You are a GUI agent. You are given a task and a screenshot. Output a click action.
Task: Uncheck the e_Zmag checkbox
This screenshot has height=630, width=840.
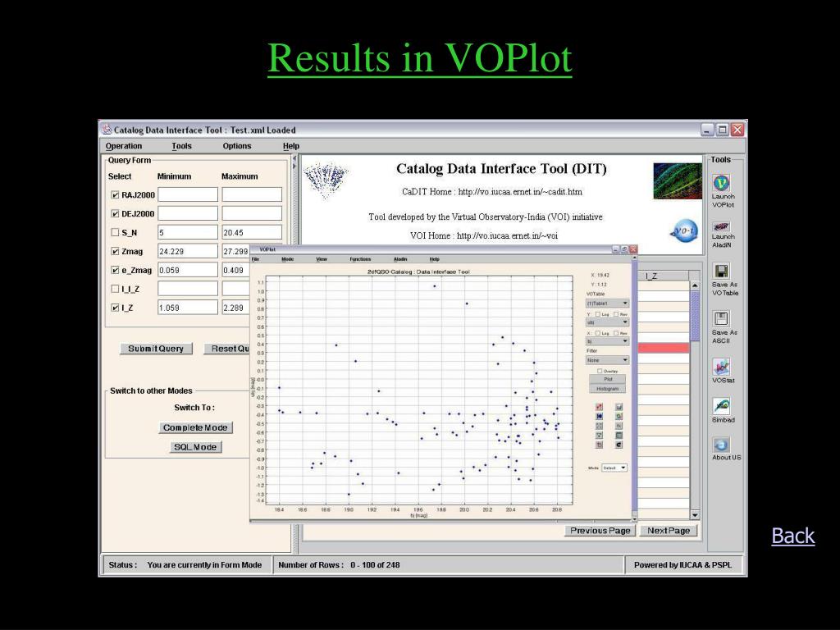[x=115, y=270]
